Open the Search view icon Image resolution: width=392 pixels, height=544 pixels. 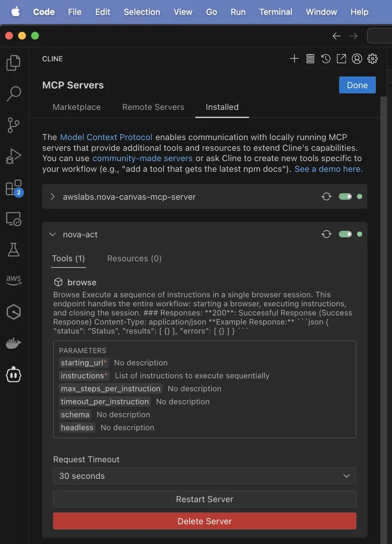[13, 94]
